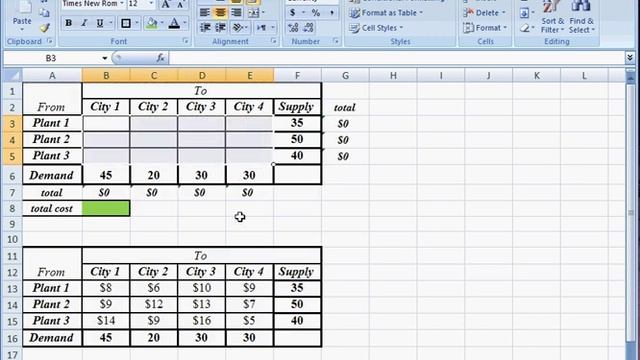The height and width of the screenshot is (360, 640).
Task: Open the Paste options arrow
Action: pyautogui.click(x=22, y=30)
